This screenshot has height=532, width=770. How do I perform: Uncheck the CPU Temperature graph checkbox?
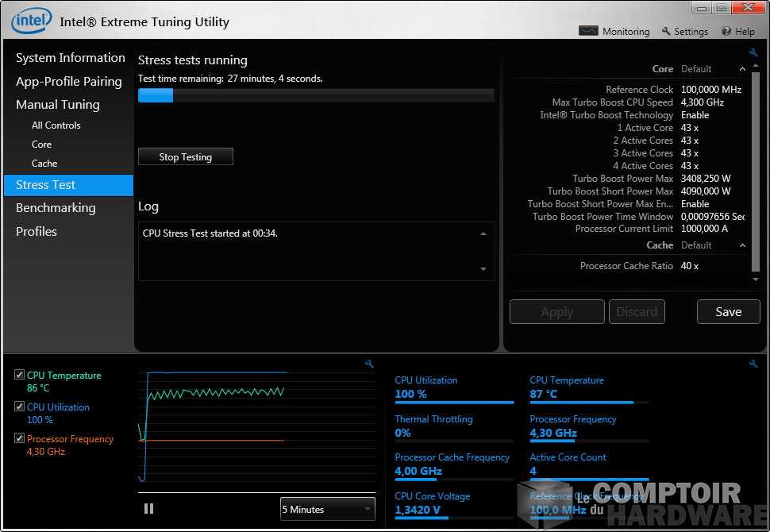point(18,374)
